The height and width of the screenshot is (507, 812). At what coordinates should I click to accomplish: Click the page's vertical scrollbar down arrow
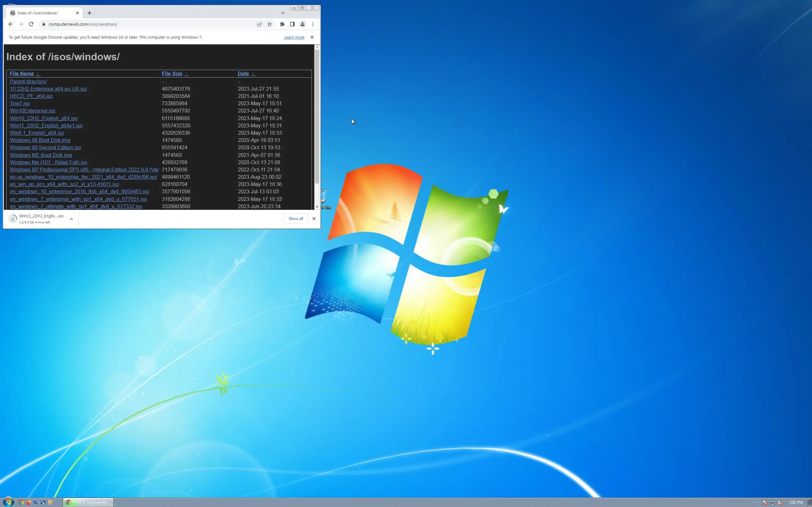point(317,207)
